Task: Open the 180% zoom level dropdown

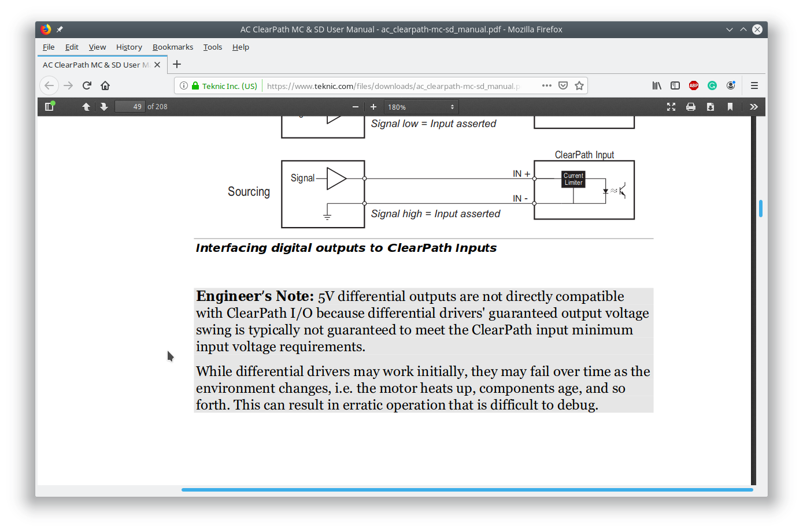Action: click(x=421, y=107)
